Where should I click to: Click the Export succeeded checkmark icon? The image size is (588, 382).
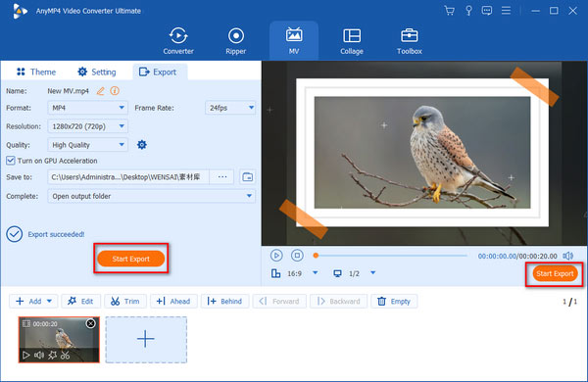point(15,234)
